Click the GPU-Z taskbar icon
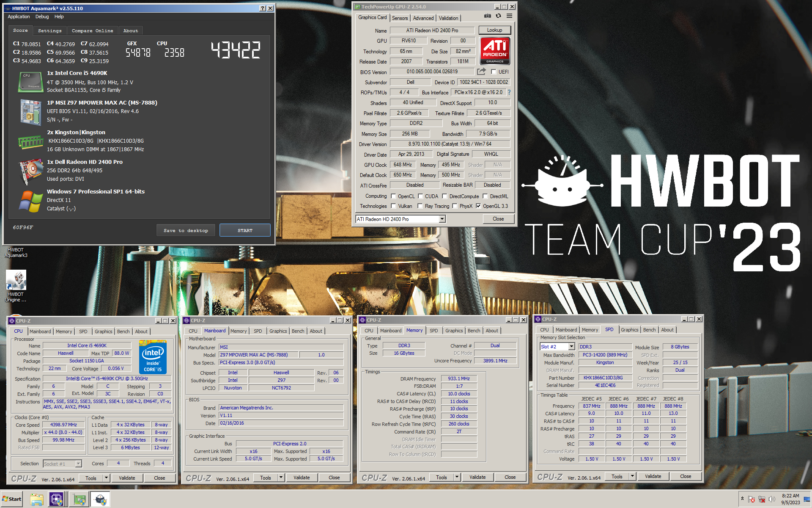This screenshot has width=812, height=508. pos(79,500)
